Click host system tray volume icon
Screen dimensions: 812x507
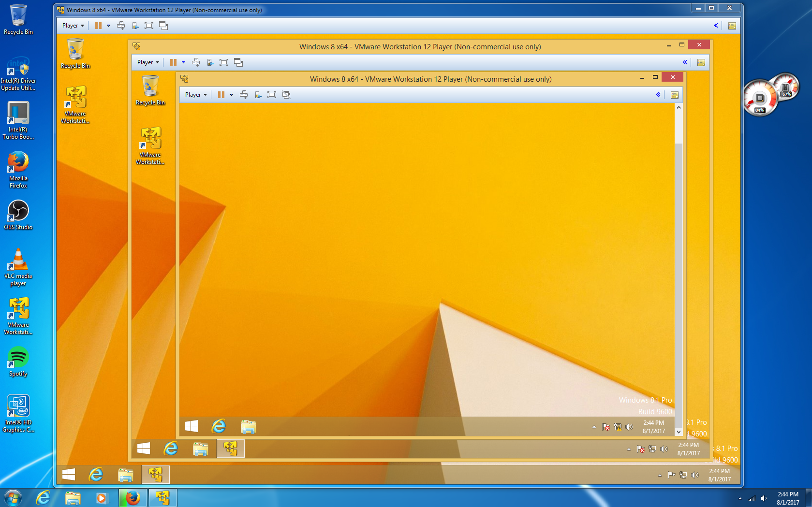(x=764, y=498)
